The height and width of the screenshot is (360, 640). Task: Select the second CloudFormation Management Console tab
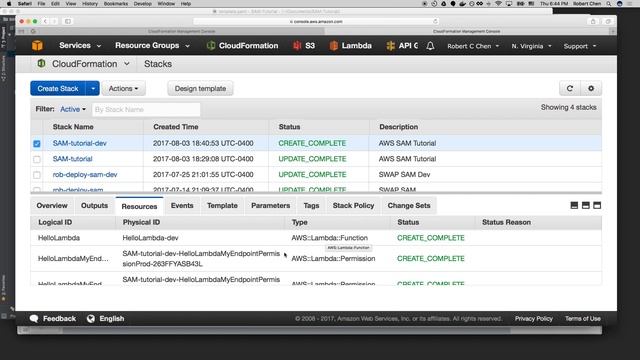467,31
